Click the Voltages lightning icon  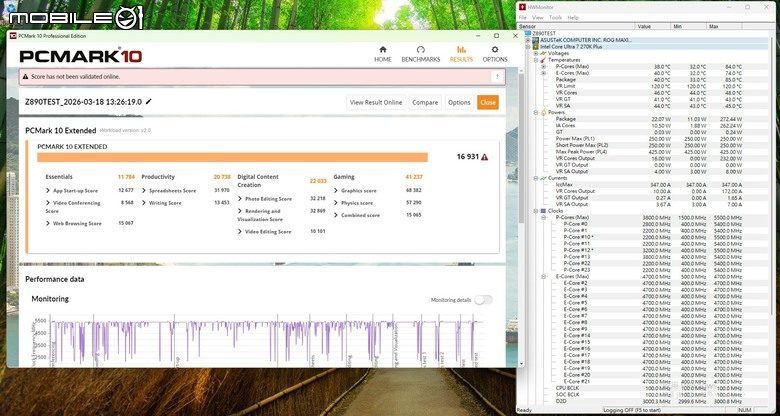(x=543, y=53)
